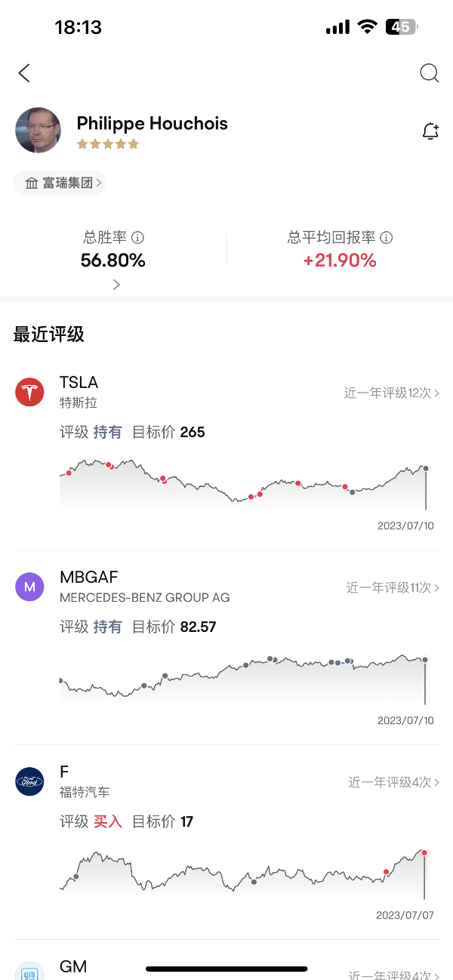Open the 富瑞集团 institution tag
This screenshot has width=453, height=980.
59,183
